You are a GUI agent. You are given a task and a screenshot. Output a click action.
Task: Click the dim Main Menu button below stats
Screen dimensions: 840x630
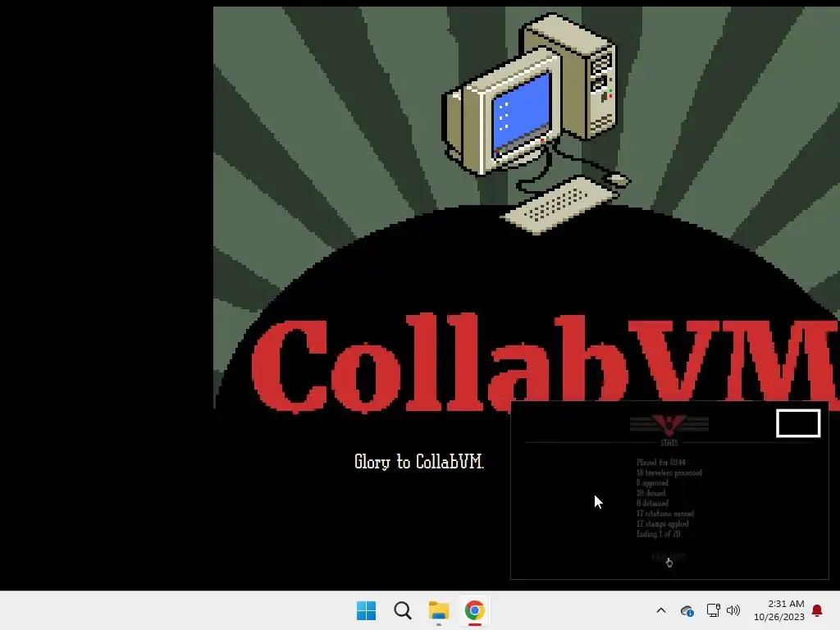click(x=669, y=557)
